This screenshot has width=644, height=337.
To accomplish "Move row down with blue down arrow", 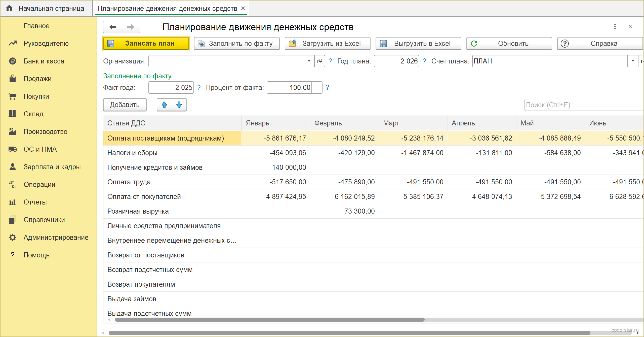I will point(179,105).
